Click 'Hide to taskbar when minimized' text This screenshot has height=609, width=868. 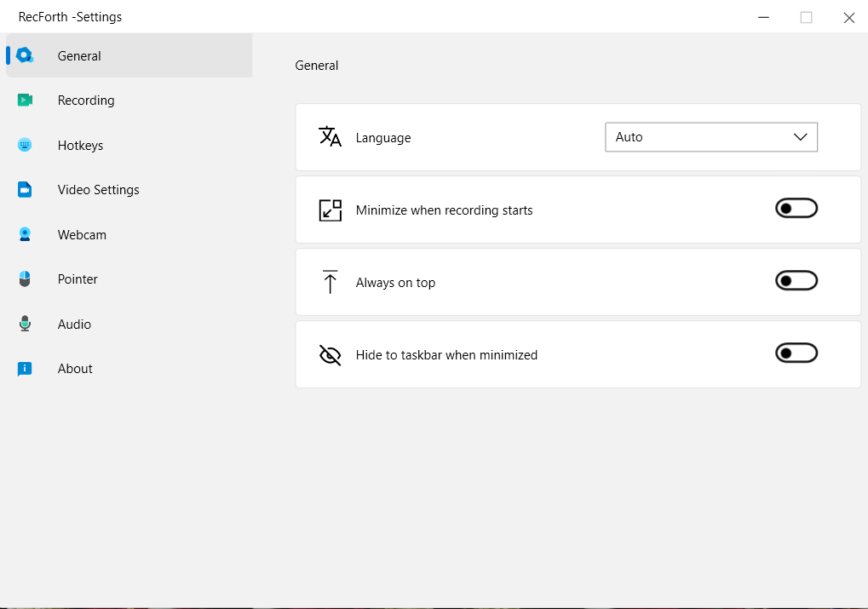point(446,355)
